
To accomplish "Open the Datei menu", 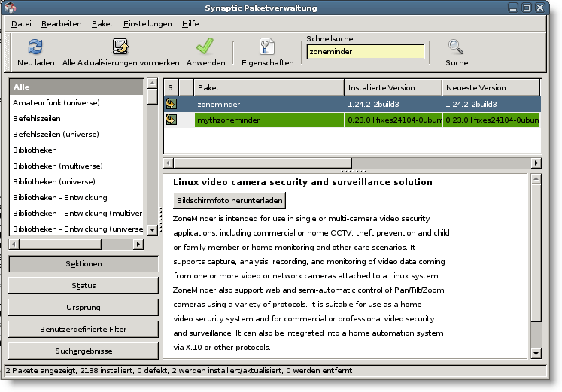I will pos(21,23).
